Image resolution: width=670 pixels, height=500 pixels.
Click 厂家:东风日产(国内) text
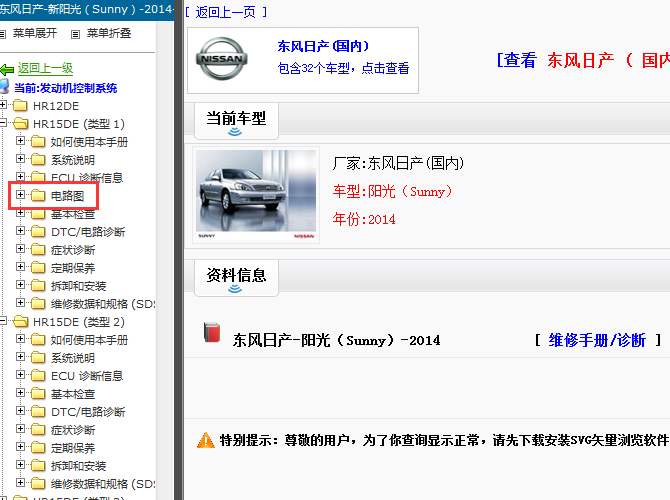(x=398, y=163)
